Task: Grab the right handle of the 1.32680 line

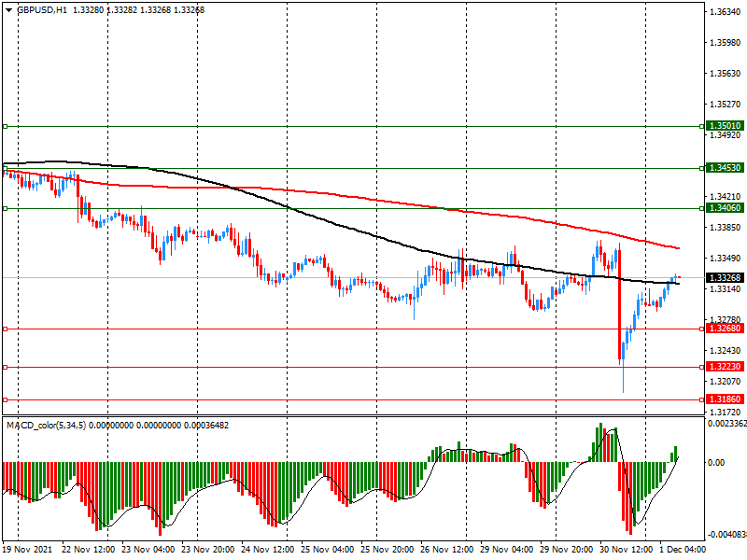Action: pos(702,329)
